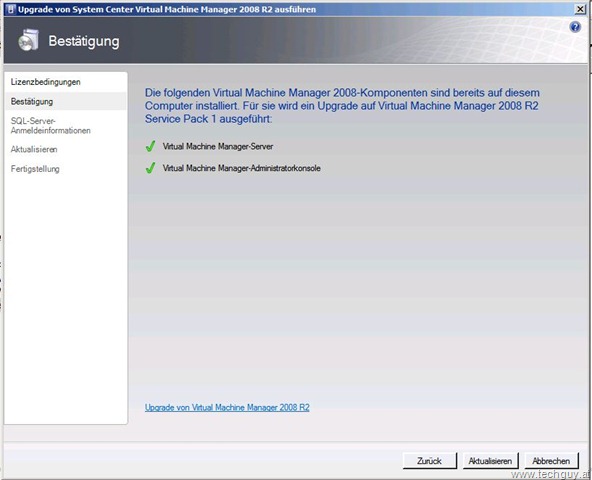Open Upgrade von Virtual Machine Manager 2008 R2 link
This screenshot has height=480, width=592.
pyautogui.click(x=227, y=407)
